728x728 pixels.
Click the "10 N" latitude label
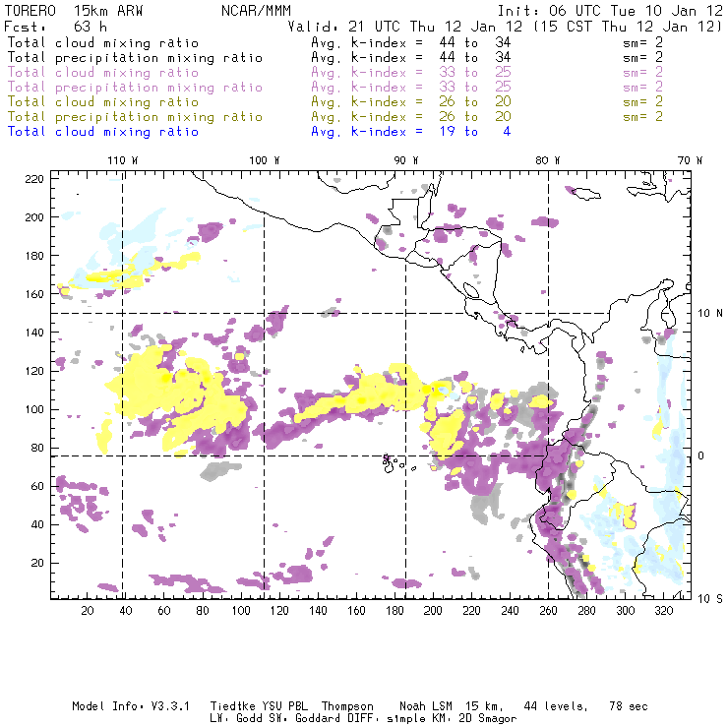pos(710,314)
